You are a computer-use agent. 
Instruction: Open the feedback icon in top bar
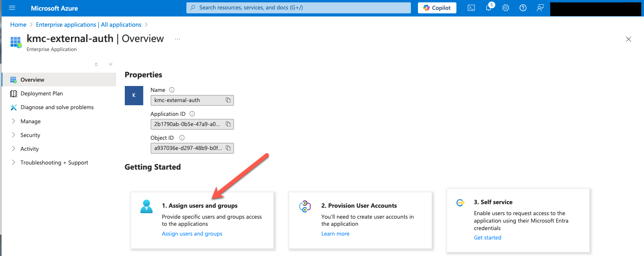pyautogui.click(x=540, y=8)
